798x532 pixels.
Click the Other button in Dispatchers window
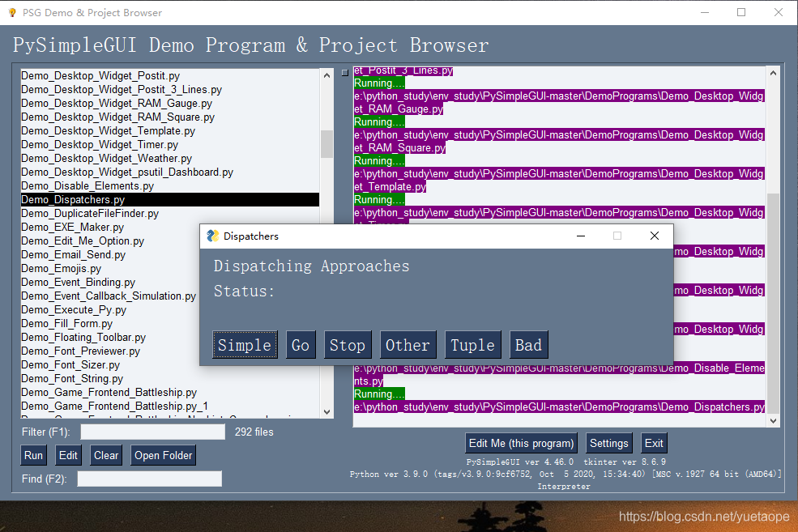pyautogui.click(x=408, y=345)
